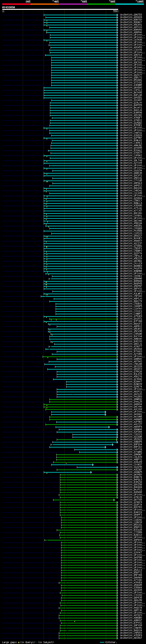This screenshot has height=644, width=146.
Task: Select the UniRef100_P41883 label
Action: (131, 397)
